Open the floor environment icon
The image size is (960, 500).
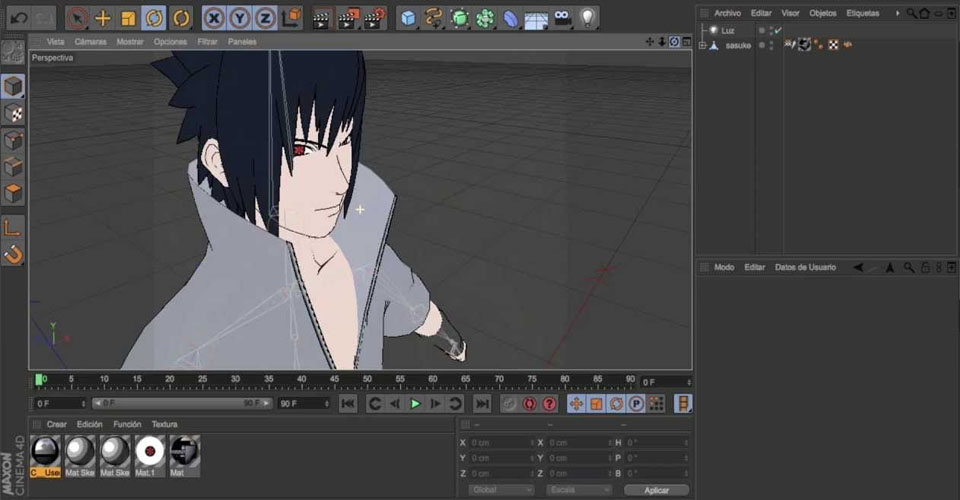pos(536,18)
